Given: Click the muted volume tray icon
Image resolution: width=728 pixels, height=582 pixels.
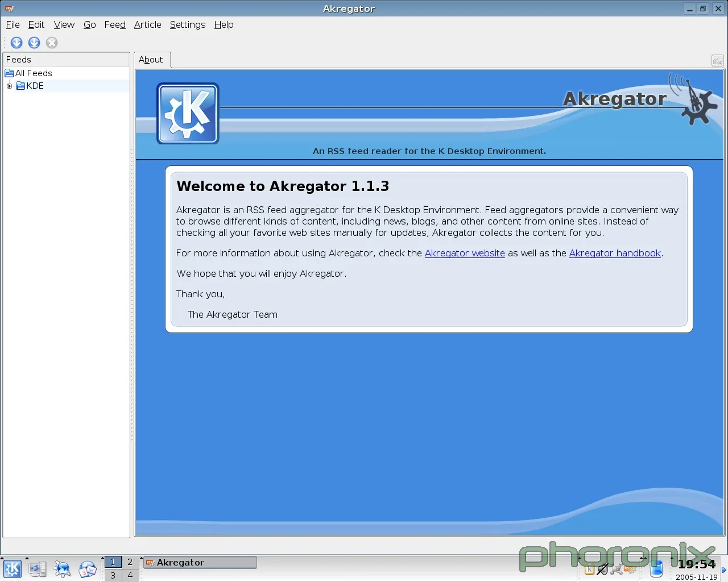Looking at the screenshot, I should pos(603,569).
